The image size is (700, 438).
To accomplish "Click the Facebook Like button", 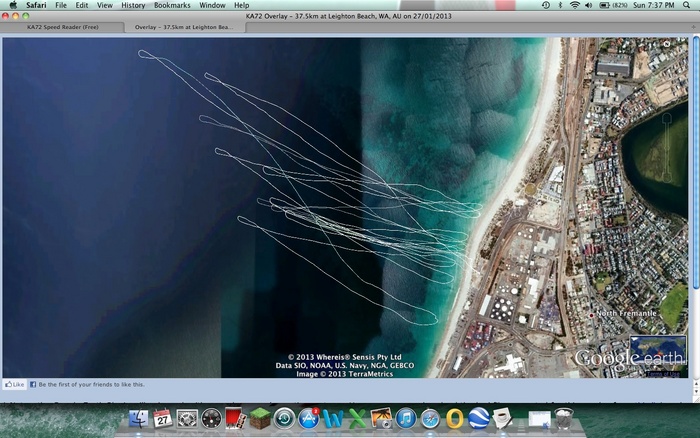I will pos(14,384).
